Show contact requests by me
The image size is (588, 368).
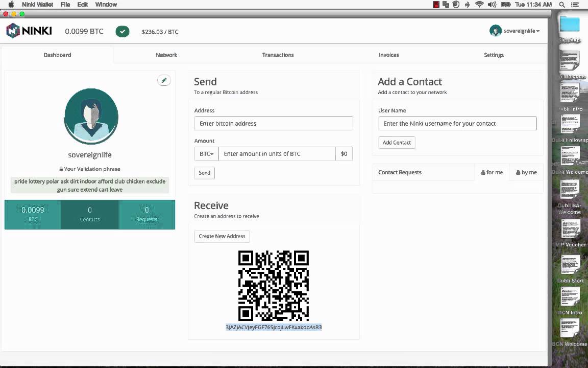526,172
